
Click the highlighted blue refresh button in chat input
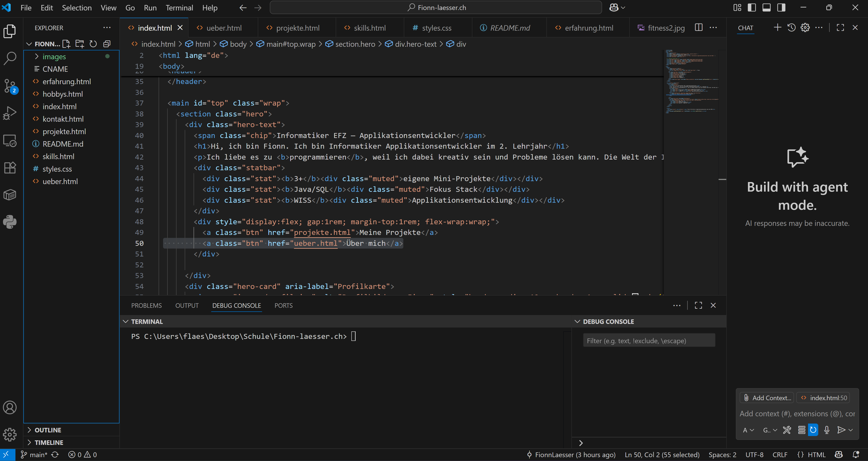(x=813, y=430)
